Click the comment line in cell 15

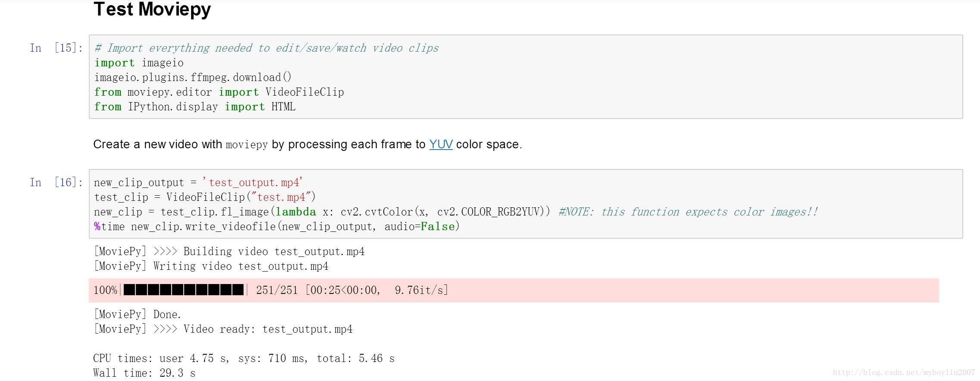click(266, 48)
